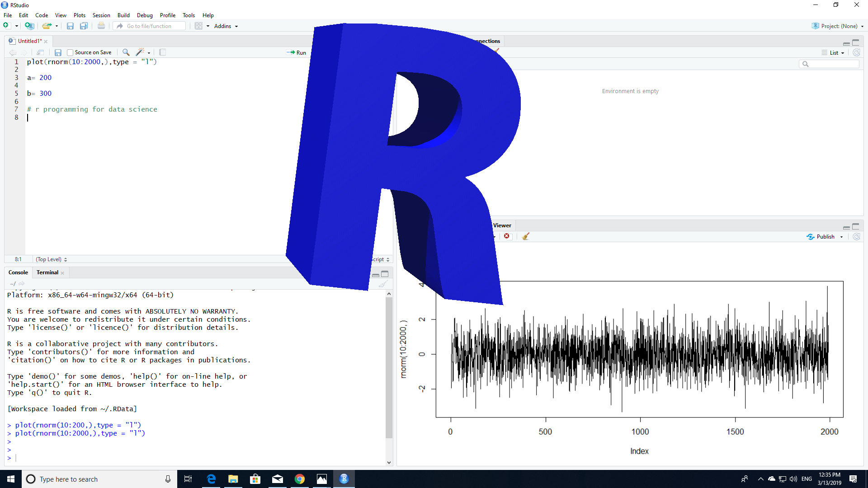Print the current file icon
The height and width of the screenshot is (488, 868).
pyautogui.click(x=101, y=26)
